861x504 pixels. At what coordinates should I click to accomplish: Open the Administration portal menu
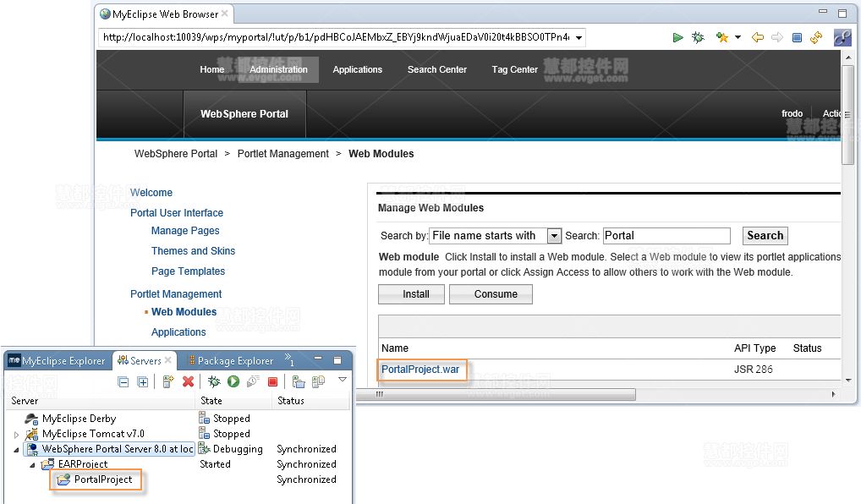[x=278, y=69]
